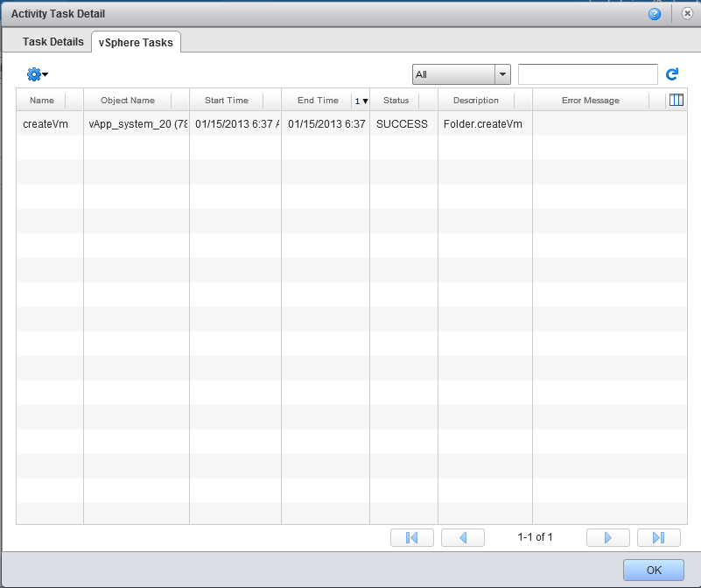Screen dimensions: 701x588
Task: Go to the next page
Action: click(x=607, y=537)
